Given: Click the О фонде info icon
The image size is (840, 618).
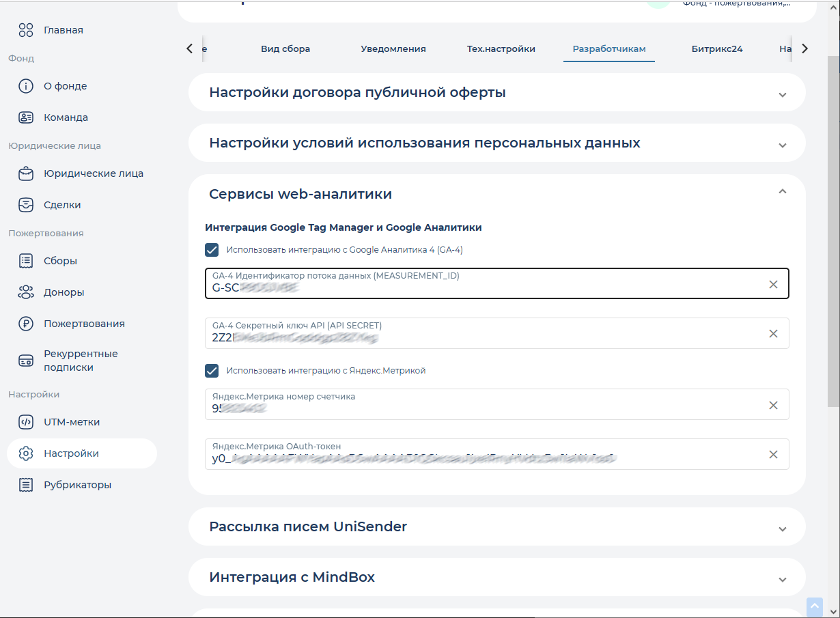Looking at the screenshot, I should click(26, 86).
